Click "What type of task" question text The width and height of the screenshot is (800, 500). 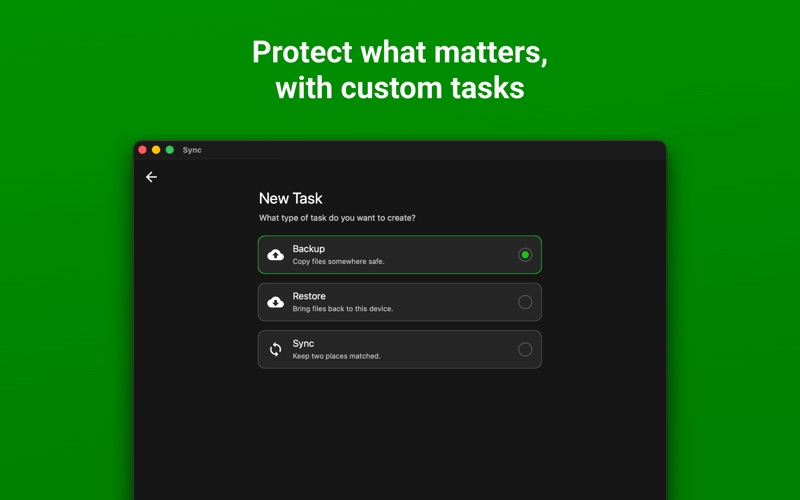(x=337, y=218)
